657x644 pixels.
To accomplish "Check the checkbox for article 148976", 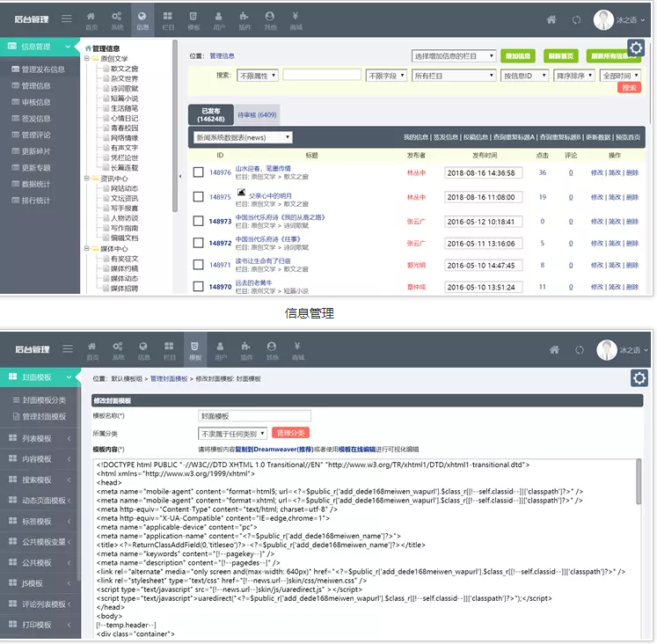I will pyautogui.click(x=199, y=172).
